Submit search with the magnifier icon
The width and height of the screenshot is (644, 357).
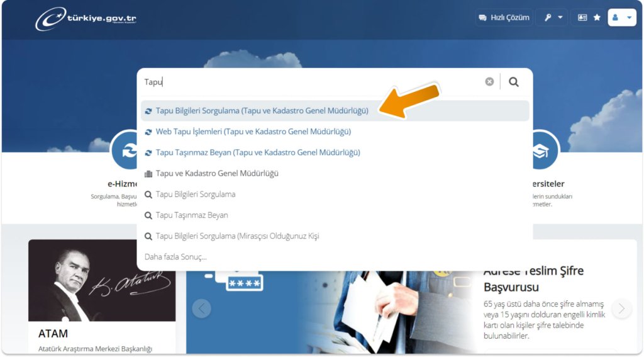point(513,82)
